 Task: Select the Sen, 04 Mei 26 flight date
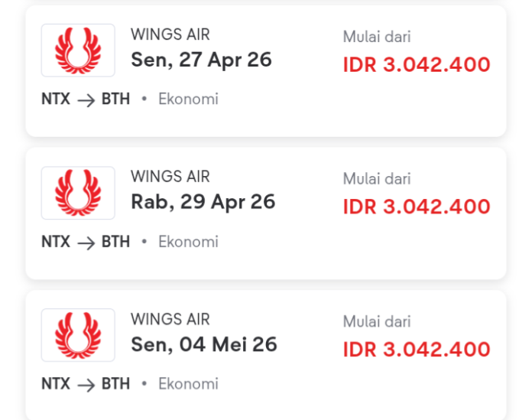point(203,344)
